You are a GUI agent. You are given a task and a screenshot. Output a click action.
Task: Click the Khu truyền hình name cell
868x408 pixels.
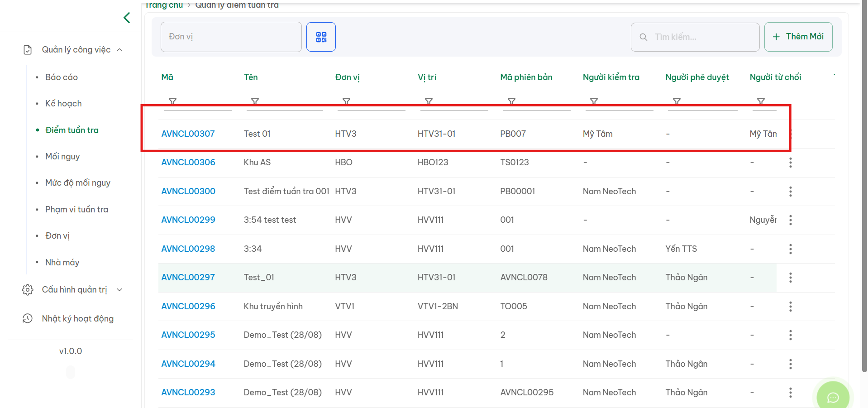[x=273, y=307]
